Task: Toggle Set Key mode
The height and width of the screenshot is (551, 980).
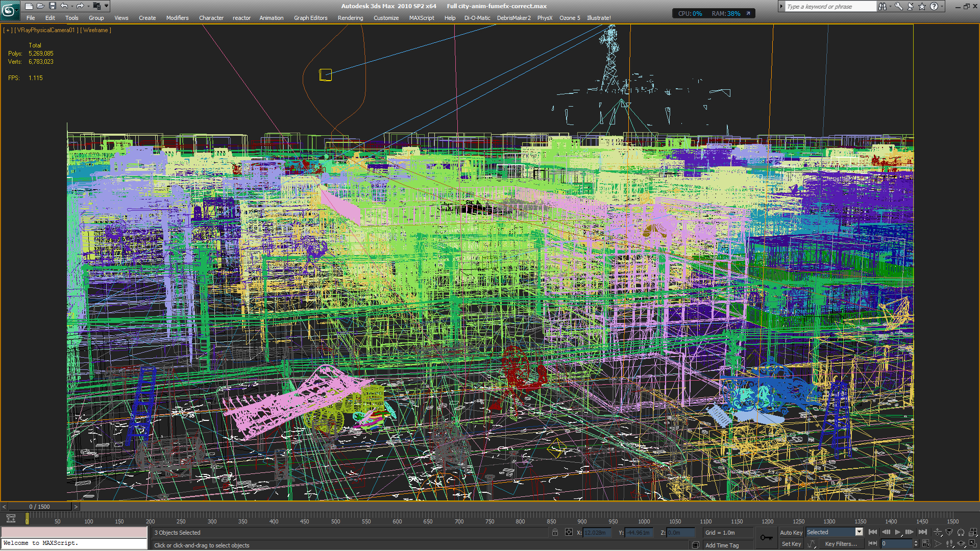Action: pos(791,544)
